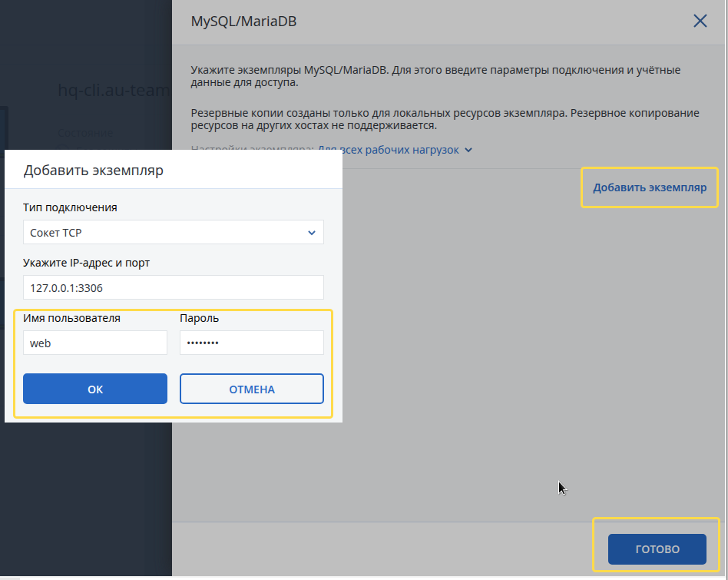Click the paragraph starting with Укажите экземпляры MySQL/MariaDB
This screenshot has width=728, height=580.
(435, 76)
